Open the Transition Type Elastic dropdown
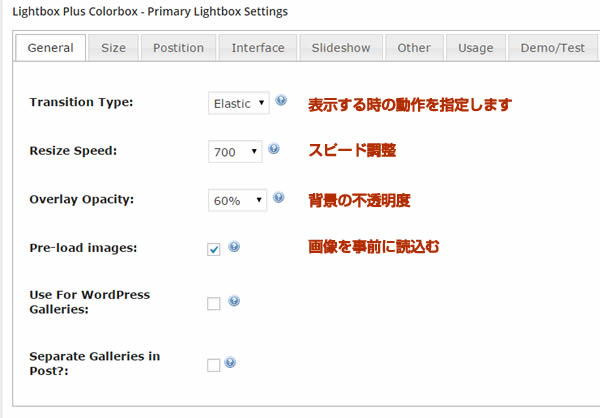Image resolution: width=600 pixels, height=418 pixels. click(x=239, y=103)
